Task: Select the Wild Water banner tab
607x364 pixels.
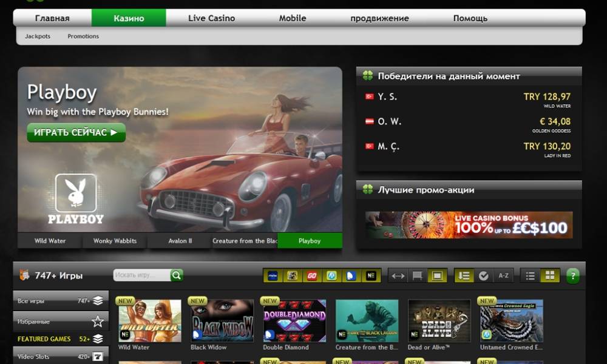Action: (x=50, y=241)
